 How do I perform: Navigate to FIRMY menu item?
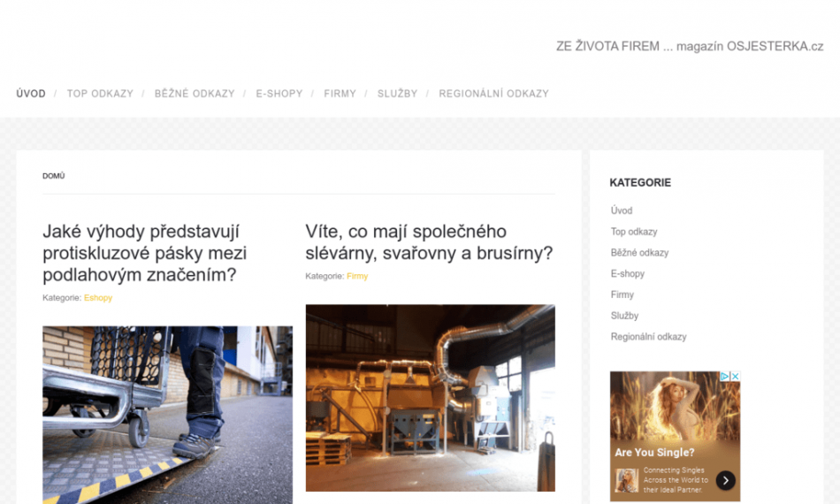point(340,94)
